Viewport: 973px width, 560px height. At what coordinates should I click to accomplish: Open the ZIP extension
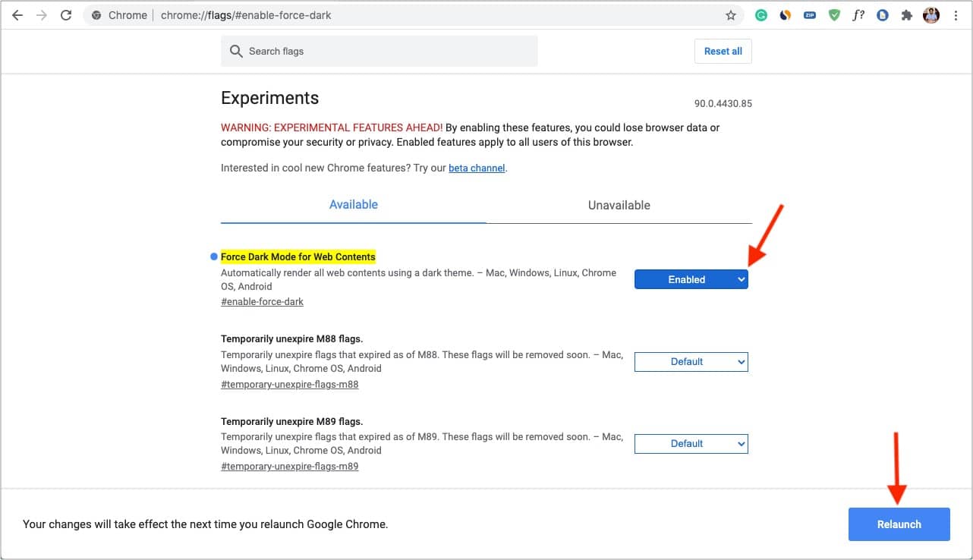pos(810,15)
